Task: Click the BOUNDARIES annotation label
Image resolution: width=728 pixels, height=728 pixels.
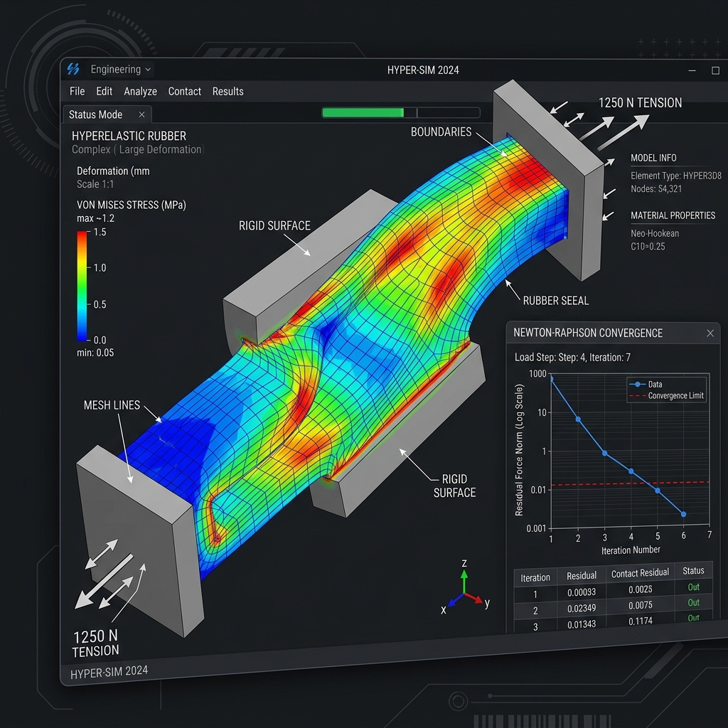Action: 441,132
